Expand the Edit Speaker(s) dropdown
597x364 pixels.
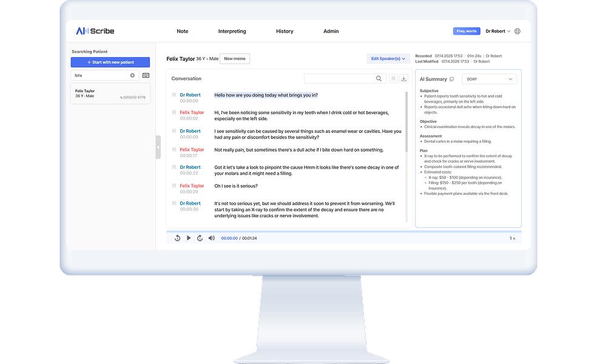coord(388,59)
